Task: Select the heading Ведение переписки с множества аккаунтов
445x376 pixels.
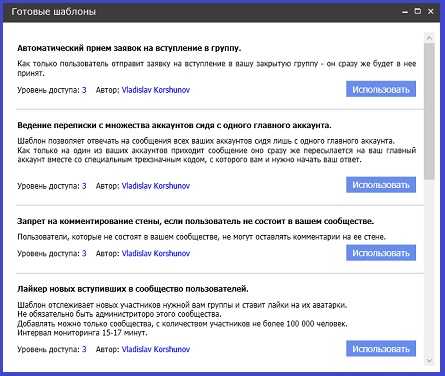Action: coord(174,125)
